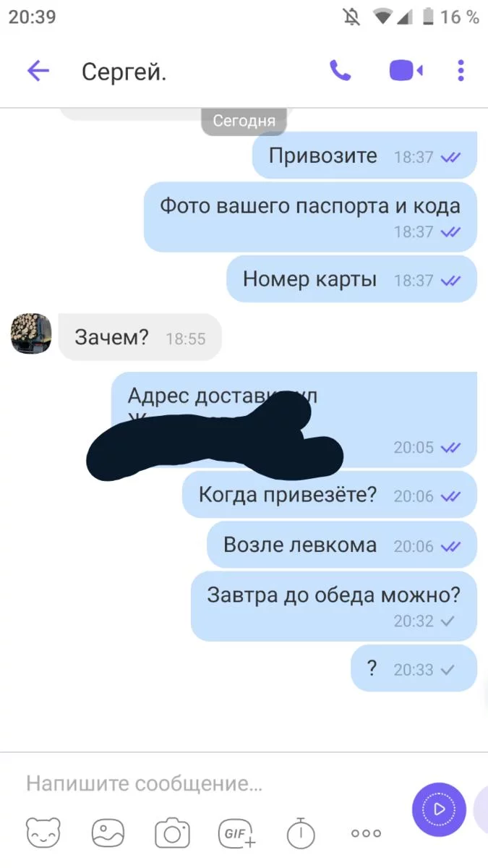
Task: Open the sticker picker bear icon
Action: click(43, 833)
